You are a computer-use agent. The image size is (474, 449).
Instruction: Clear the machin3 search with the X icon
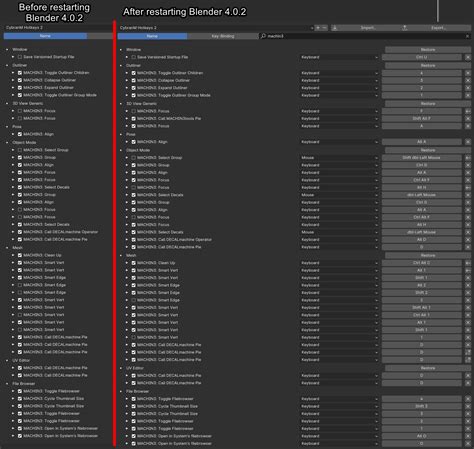467,36
